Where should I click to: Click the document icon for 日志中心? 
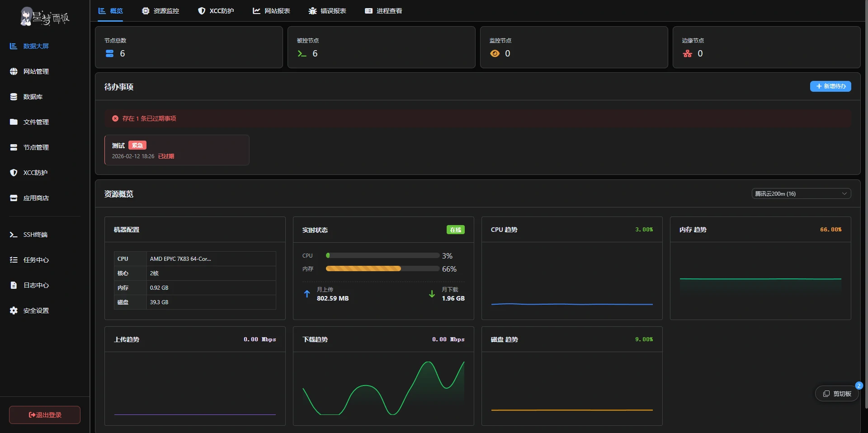tap(14, 285)
